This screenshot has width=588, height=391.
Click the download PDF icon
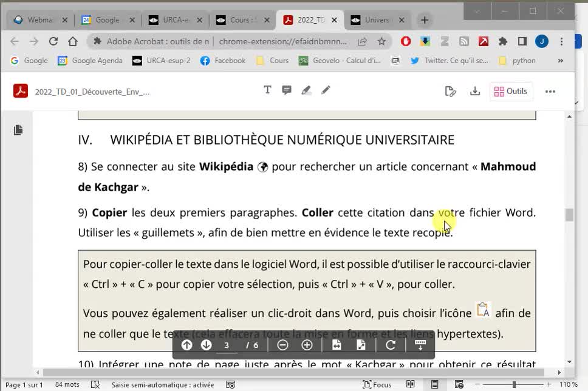[x=475, y=92]
